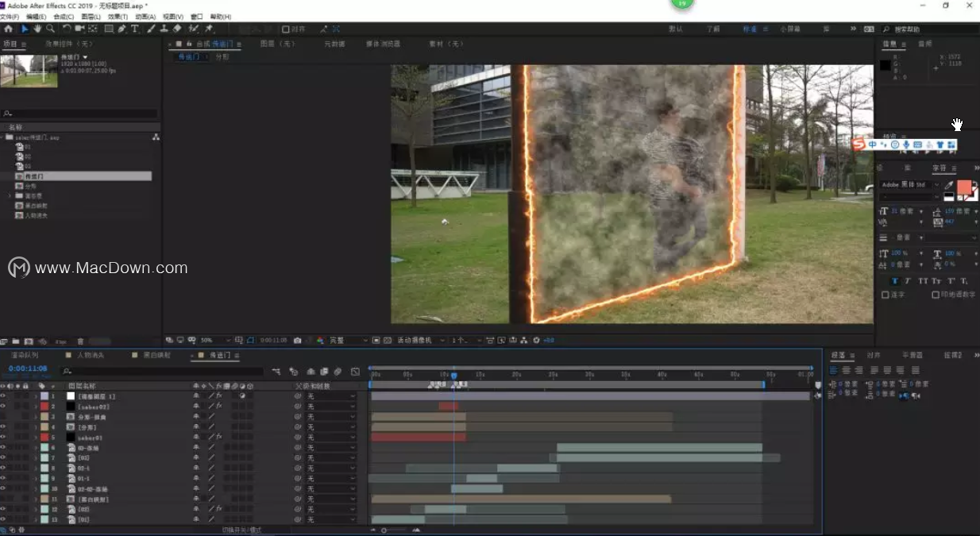This screenshot has width=980, height=536.
Task: Delete selected item with trash icon
Action: (x=80, y=341)
